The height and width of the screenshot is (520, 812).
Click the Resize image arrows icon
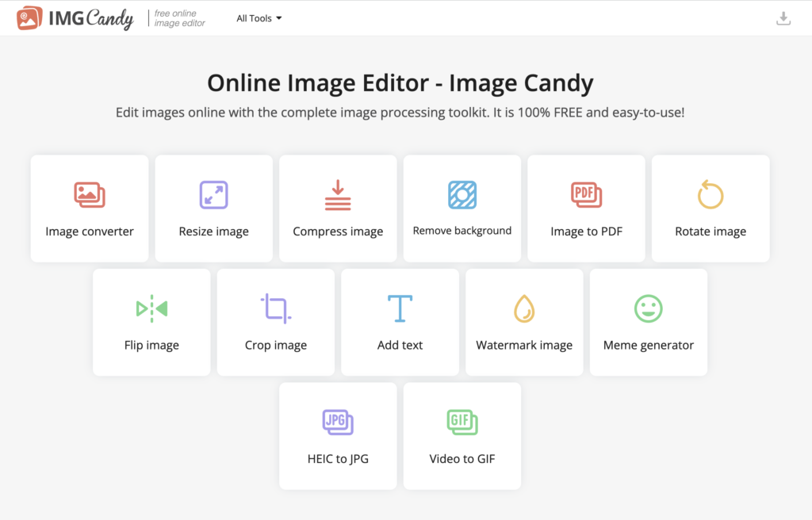click(214, 195)
